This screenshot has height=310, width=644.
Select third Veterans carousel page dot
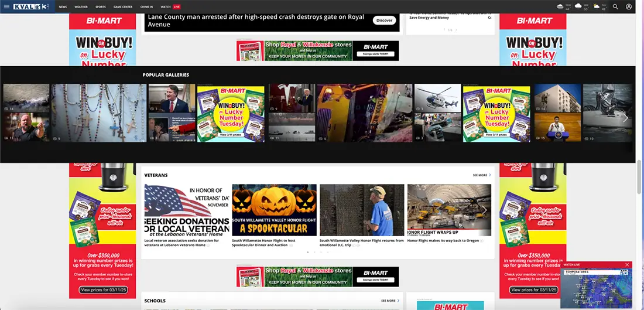[x=321, y=252]
